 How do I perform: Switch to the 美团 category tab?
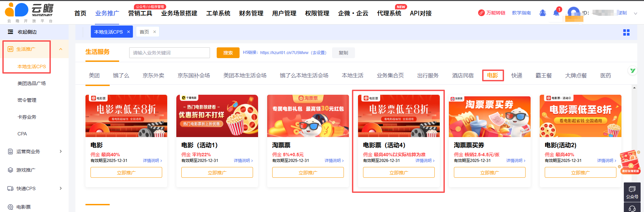tap(94, 76)
